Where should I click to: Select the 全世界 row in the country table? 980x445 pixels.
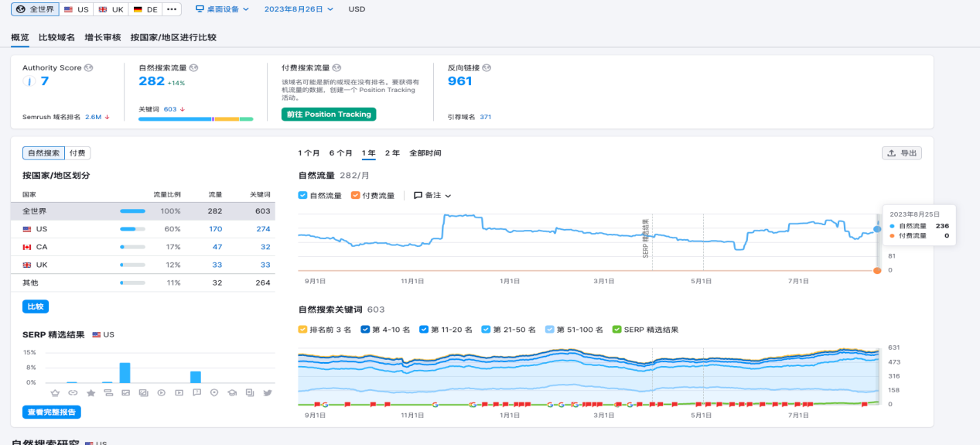pyautogui.click(x=143, y=211)
